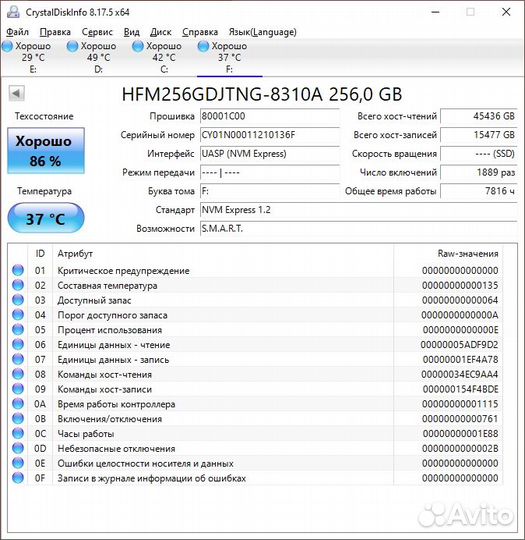Click the Raw-значения column header

(x=468, y=254)
